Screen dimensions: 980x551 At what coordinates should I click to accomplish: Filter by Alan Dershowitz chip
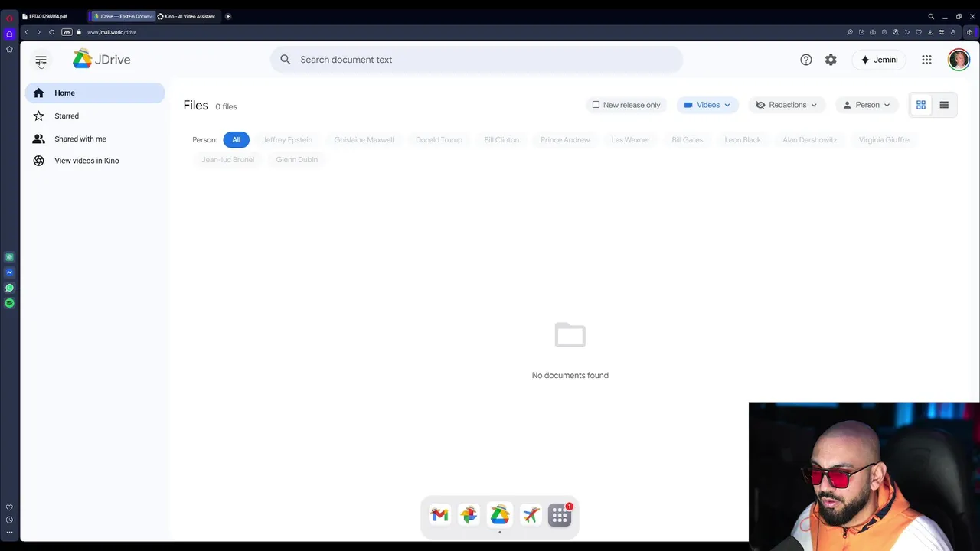(x=809, y=140)
